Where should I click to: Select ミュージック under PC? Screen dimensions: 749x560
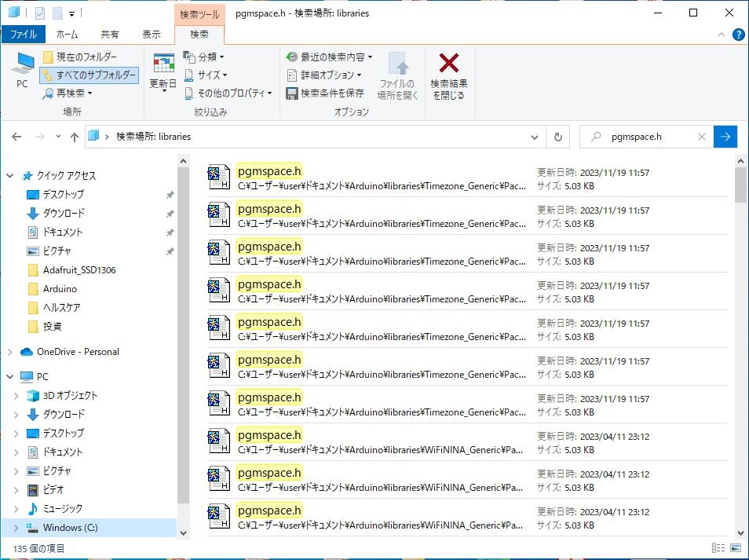click(63, 509)
